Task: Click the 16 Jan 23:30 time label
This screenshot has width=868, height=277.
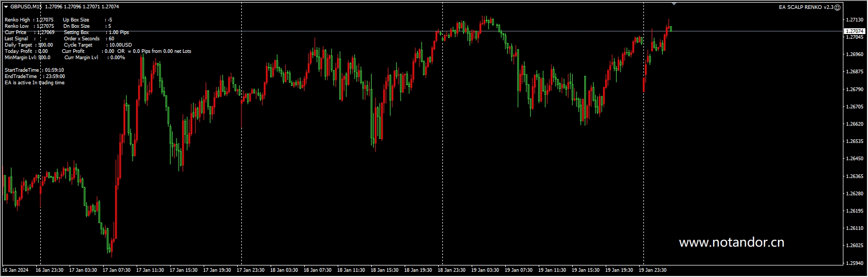Action: click(x=50, y=270)
